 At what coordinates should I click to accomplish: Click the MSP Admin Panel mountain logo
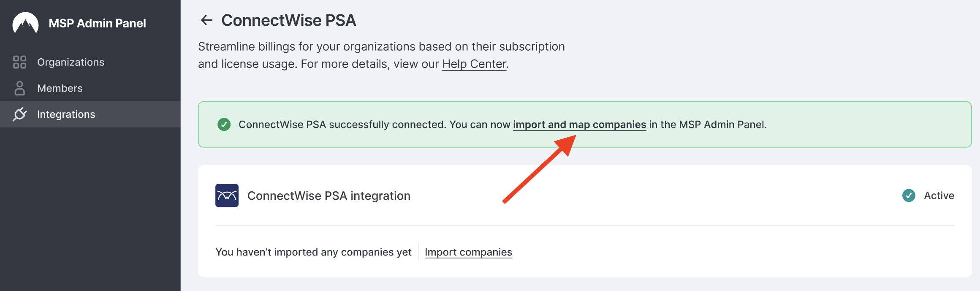(x=25, y=23)
